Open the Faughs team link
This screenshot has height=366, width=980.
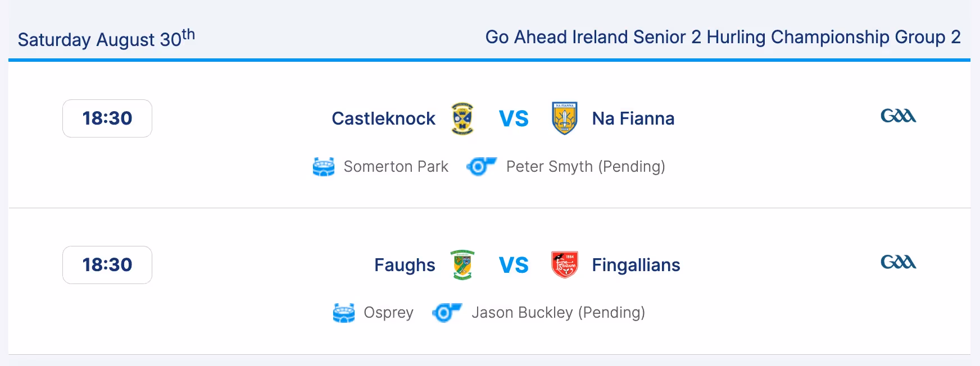click(x=405, y=265)
